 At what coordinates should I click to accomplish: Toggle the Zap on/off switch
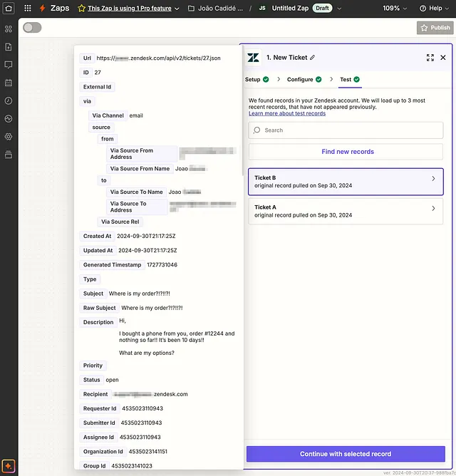pyautogui.click(x=32, y=28)
